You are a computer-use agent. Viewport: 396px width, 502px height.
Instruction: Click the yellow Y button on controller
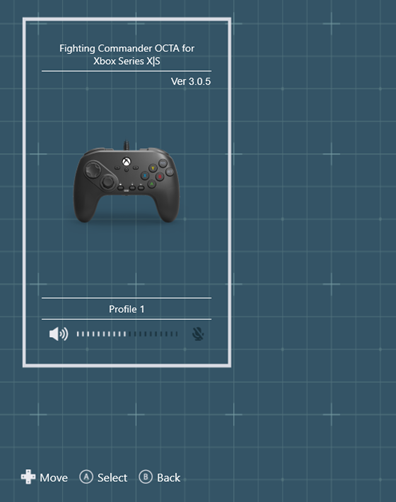coord(153,168)
